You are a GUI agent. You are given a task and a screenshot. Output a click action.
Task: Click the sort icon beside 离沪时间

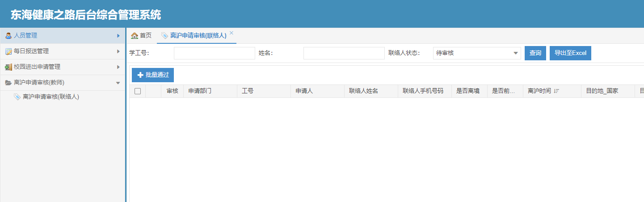tap(556, 91)
